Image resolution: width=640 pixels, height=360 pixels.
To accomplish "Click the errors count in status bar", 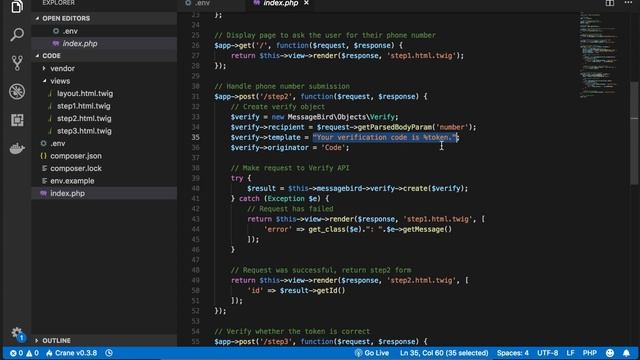I will tap(16, 353).
